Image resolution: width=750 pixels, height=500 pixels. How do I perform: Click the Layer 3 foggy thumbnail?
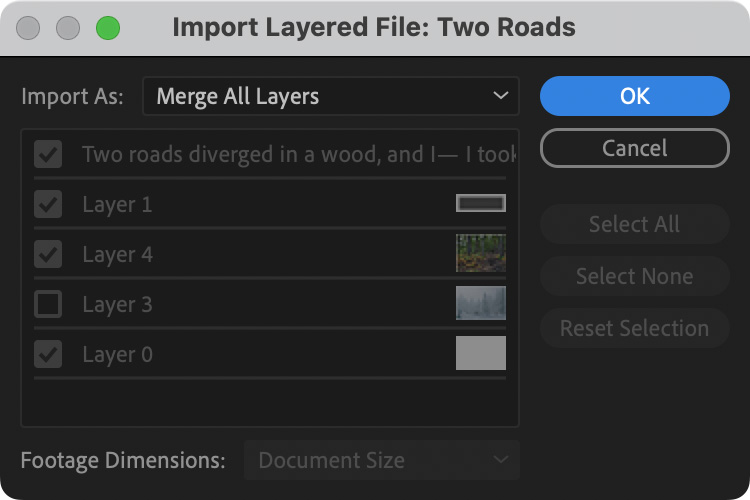pyautogui.click(x=481, y=304)
